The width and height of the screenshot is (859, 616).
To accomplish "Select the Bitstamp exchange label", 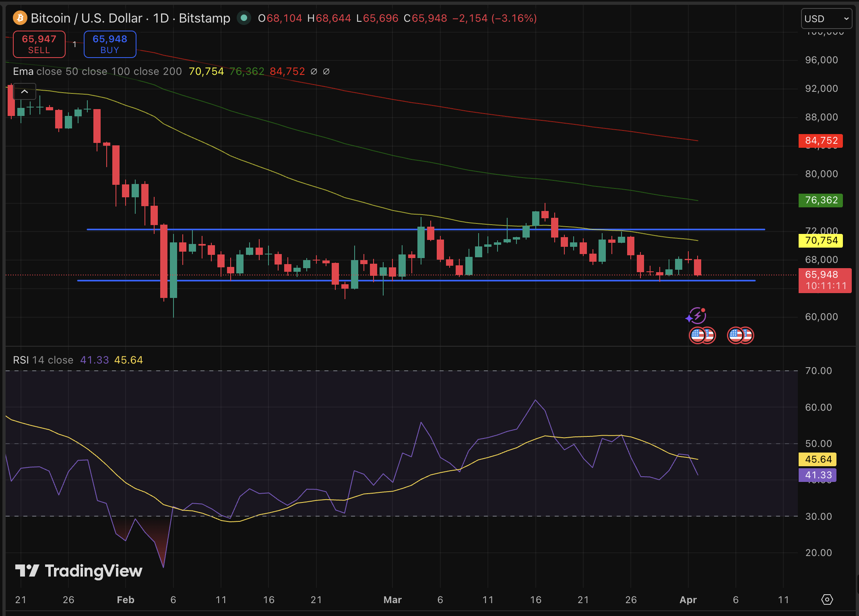I will (204, 18).
